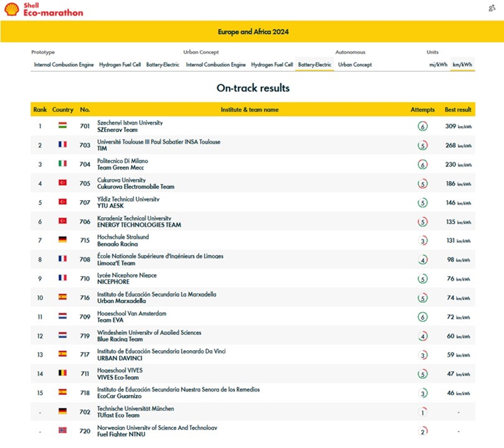Select the Dutch flag for Blue Racing Team

coord(63,335)
